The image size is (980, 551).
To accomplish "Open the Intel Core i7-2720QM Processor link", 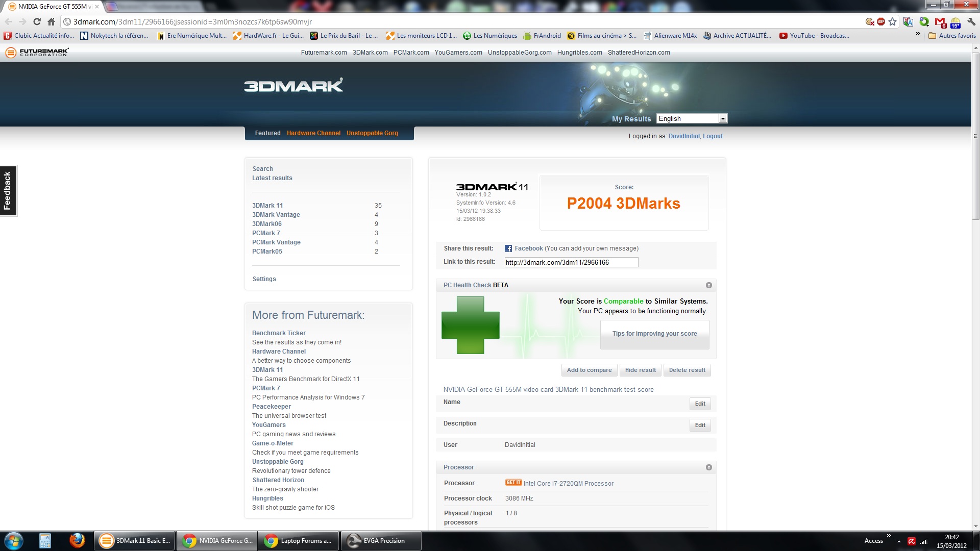I will coord(568,484).
